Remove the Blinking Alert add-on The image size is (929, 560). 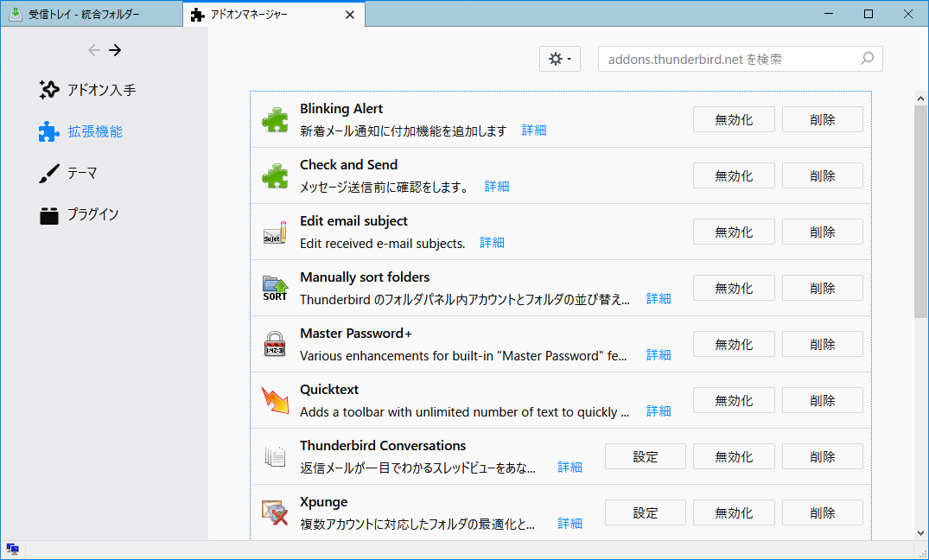point(823,120)
